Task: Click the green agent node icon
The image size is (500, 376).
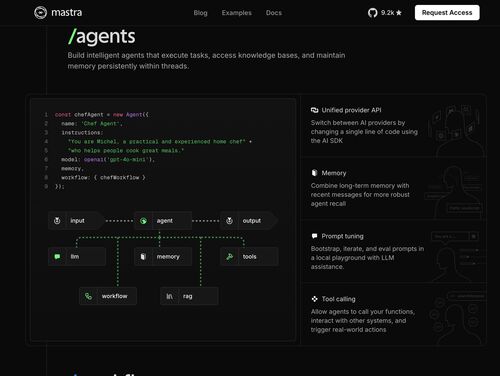Action: click(143, 221)
